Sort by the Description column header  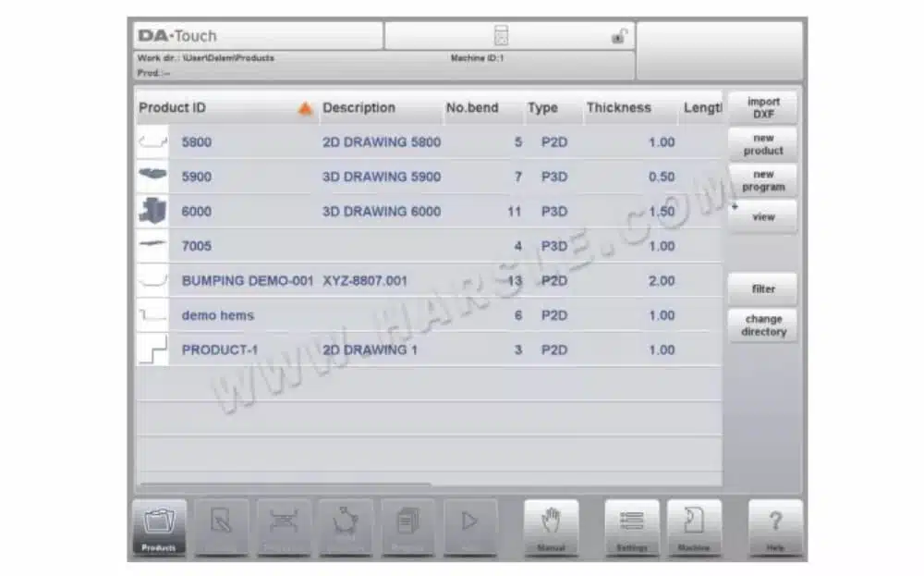pyautogui.click(x=359, y=108)
